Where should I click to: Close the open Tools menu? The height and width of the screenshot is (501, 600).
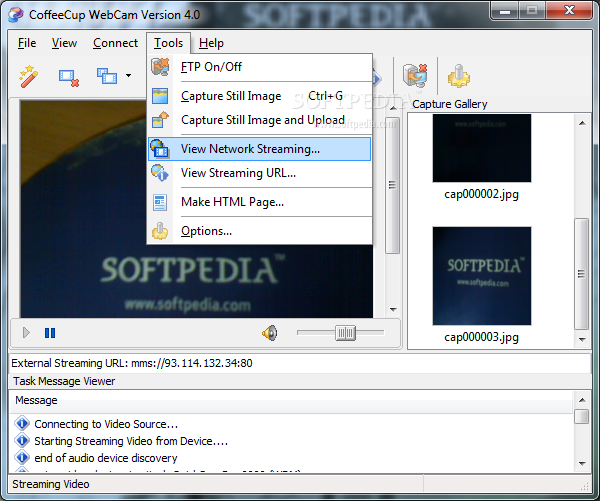[168, 43]
